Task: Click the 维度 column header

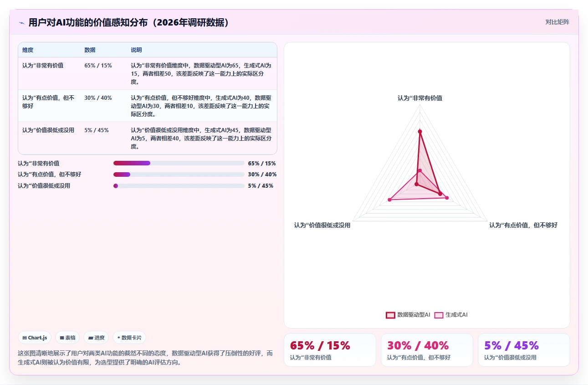Action: [28, 50]
